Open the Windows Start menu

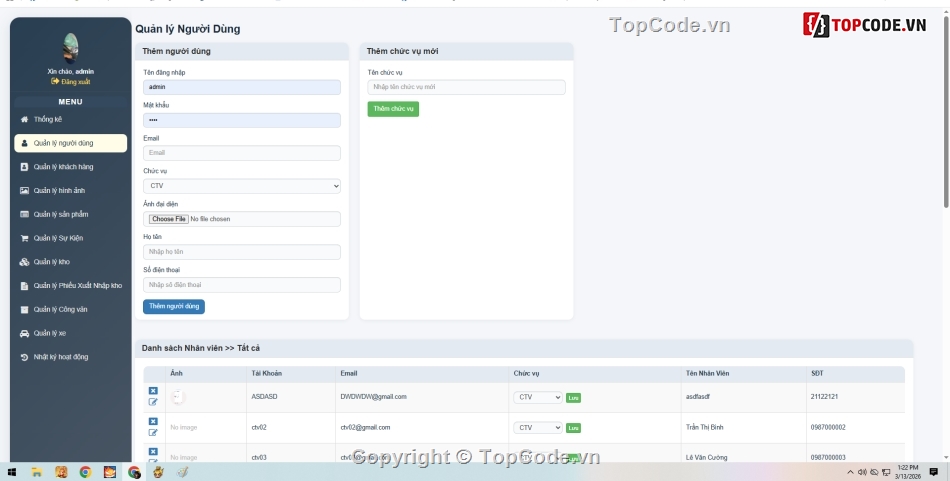click(11, 472)
